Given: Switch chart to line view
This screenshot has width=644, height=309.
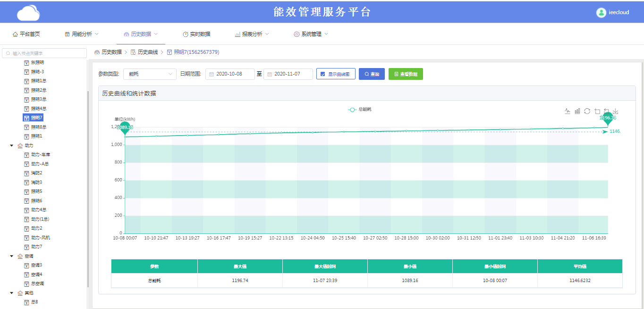Looking at the screenshot, I should point(568,111).
